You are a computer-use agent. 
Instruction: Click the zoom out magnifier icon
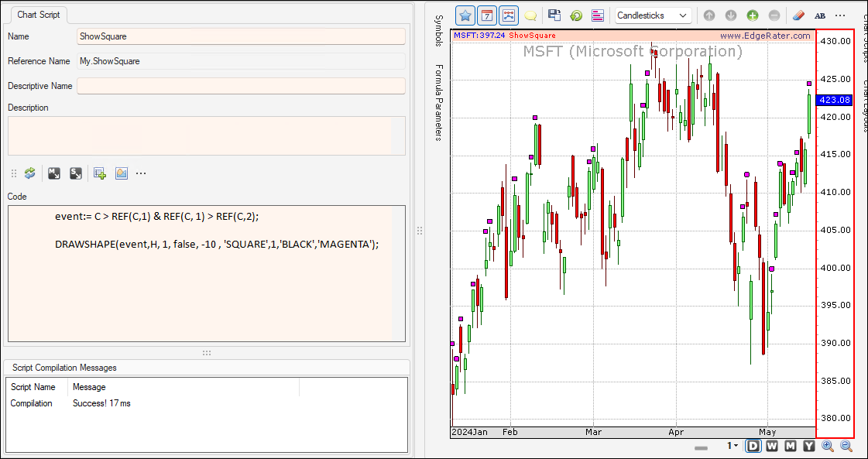pos(846,447)
